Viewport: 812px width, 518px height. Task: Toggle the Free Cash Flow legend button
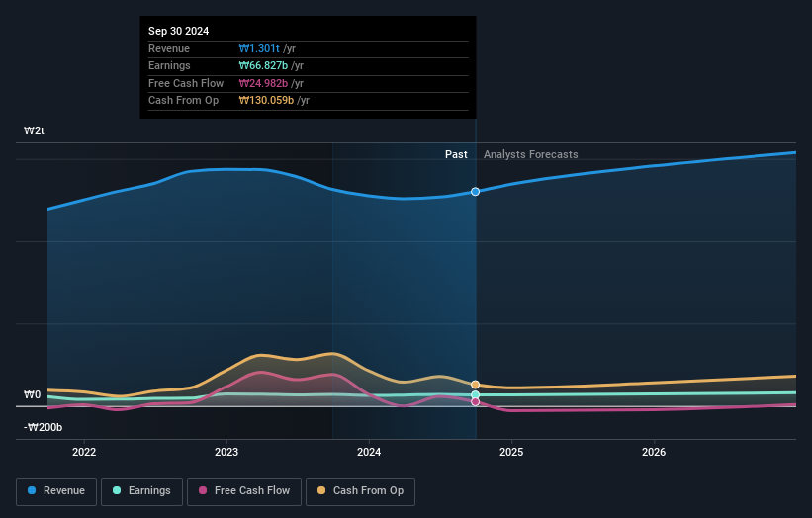[x=244, y=491]
